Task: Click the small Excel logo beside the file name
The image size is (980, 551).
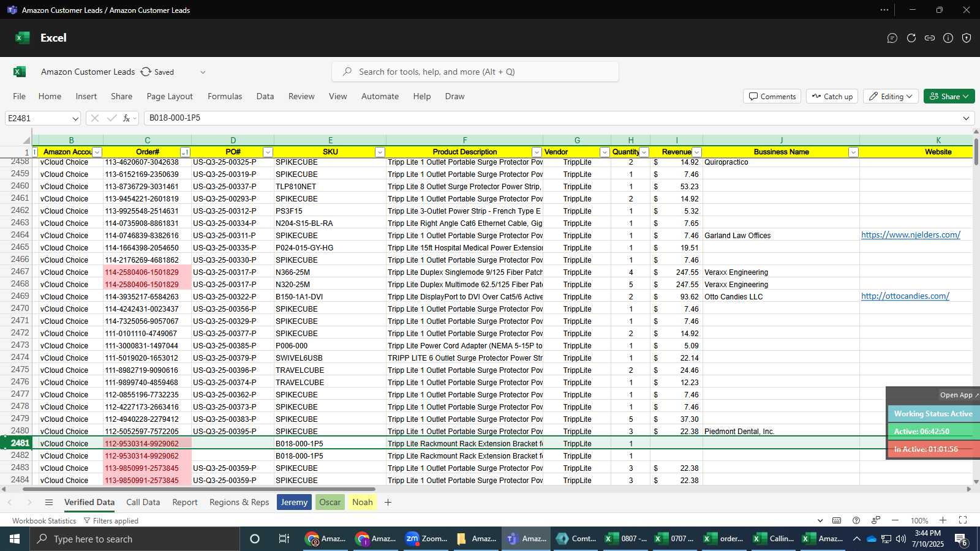Action: click(20, 72)
